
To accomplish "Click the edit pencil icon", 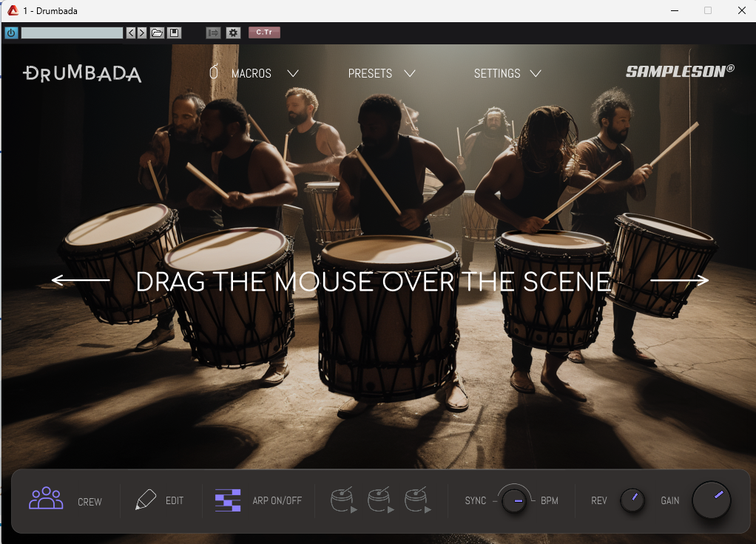I will pyautogui.click(x=146, y=499).
